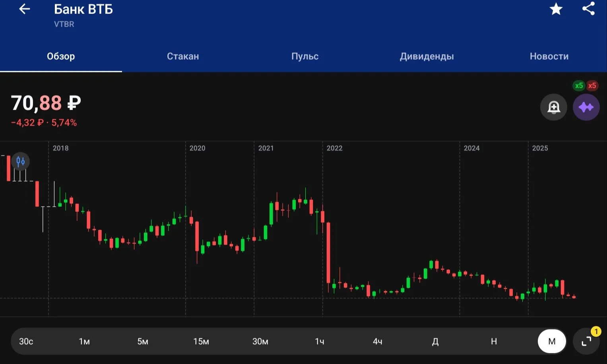The image size is (607, 364).
Task: Add VTBR to favorites with star icon
Action: coord(556,9)
